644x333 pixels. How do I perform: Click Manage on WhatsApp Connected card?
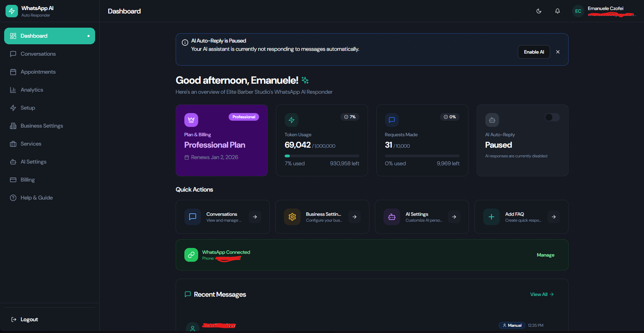tap(545, 255)
